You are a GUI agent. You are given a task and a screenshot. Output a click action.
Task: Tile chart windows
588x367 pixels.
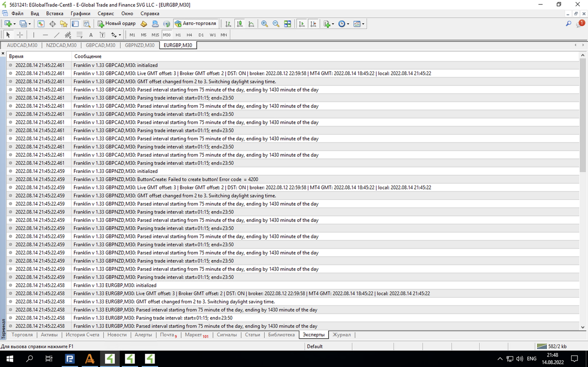click(x=288, y=24)
